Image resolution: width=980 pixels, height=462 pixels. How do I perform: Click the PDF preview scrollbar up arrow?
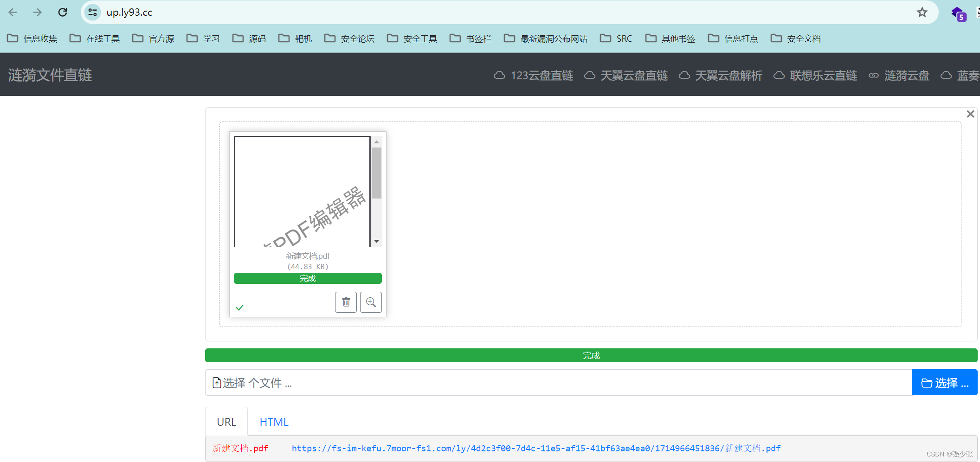377,141
